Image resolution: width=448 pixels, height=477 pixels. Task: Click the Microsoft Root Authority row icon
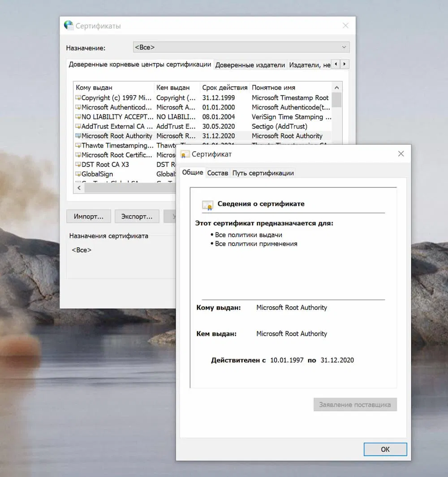(78, 136)
